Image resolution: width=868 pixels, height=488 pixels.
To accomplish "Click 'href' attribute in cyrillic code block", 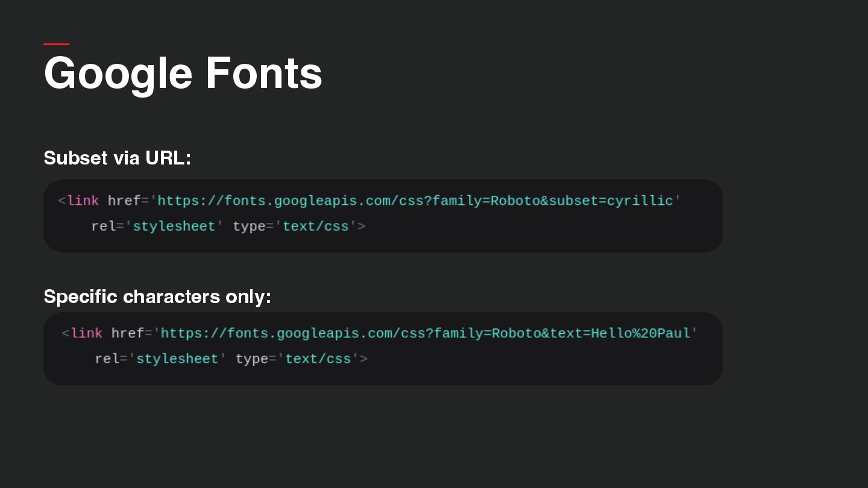I will pos(124,201).
